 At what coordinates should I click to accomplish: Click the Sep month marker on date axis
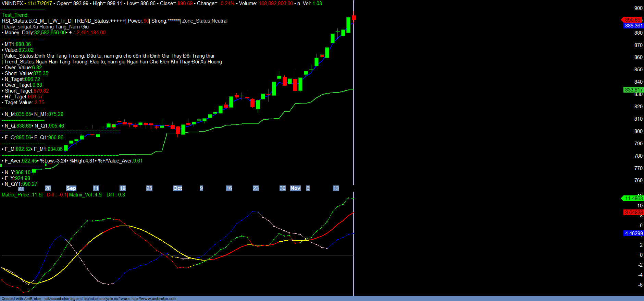point(71,188)
